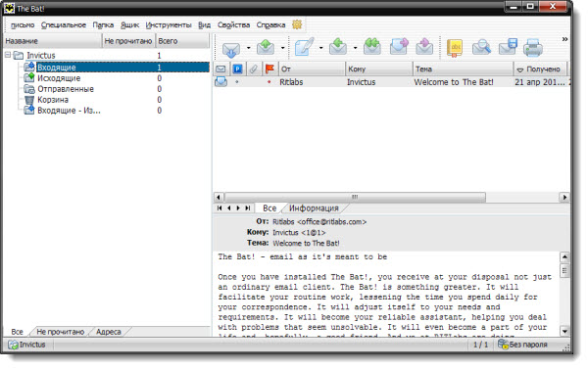
Task: Select the Корзина trash folder
Action: pyautogui.click(x=53, y=100)
